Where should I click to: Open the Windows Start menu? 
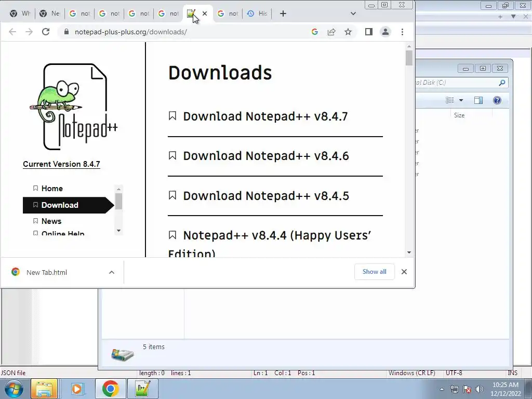point(14,389)
